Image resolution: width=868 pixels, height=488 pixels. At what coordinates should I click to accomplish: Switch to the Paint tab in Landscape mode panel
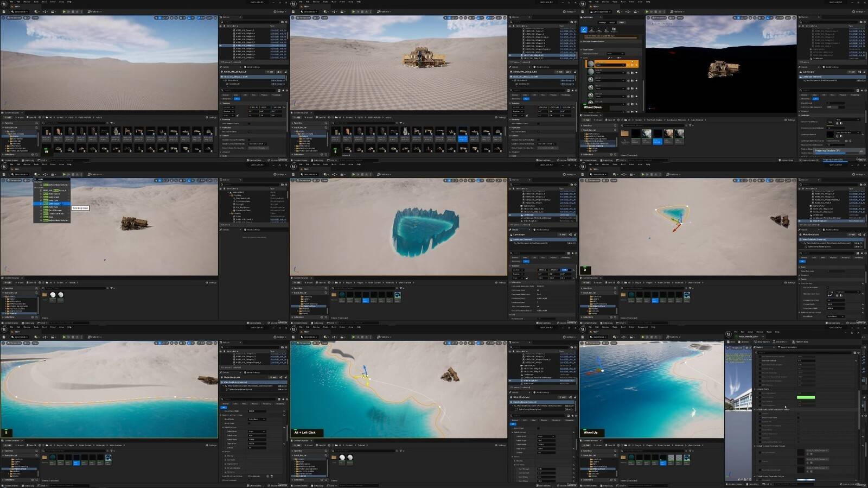click(x=621, y=22)
